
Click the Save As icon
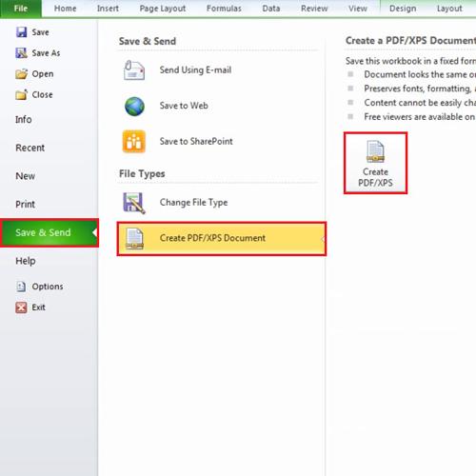[21, 53]
